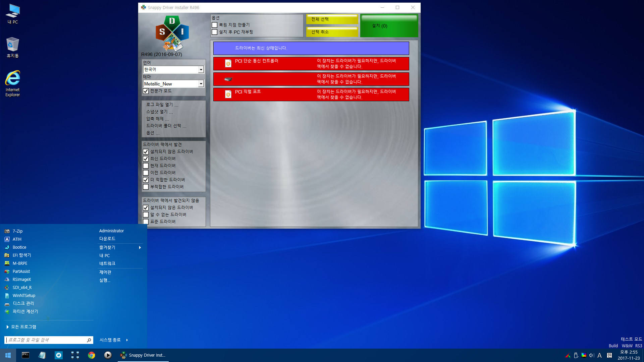Launch SDI_x64_R from start menu
The height and width of the screenshot is (362, 644).
pyautogui.click(x=22, y=288)
